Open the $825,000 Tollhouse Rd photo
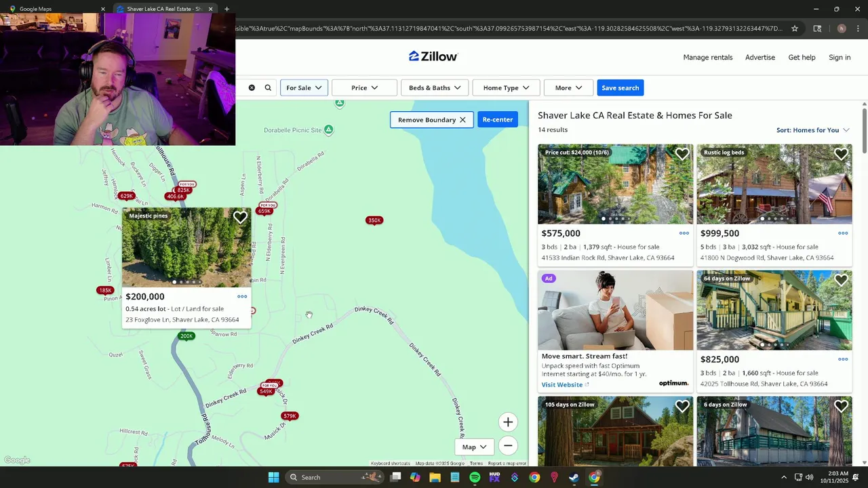Screen dimensions: 868x488 coord(774,310)
